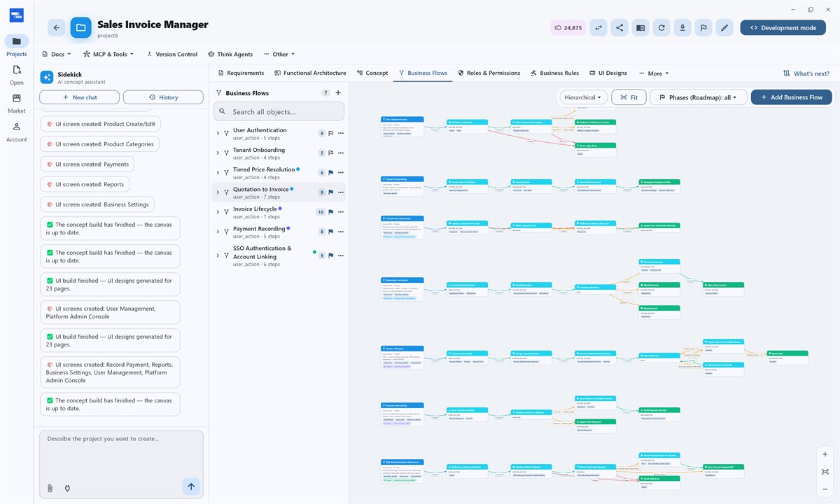Click the swap arrows icon in the header

coord(598,28)
